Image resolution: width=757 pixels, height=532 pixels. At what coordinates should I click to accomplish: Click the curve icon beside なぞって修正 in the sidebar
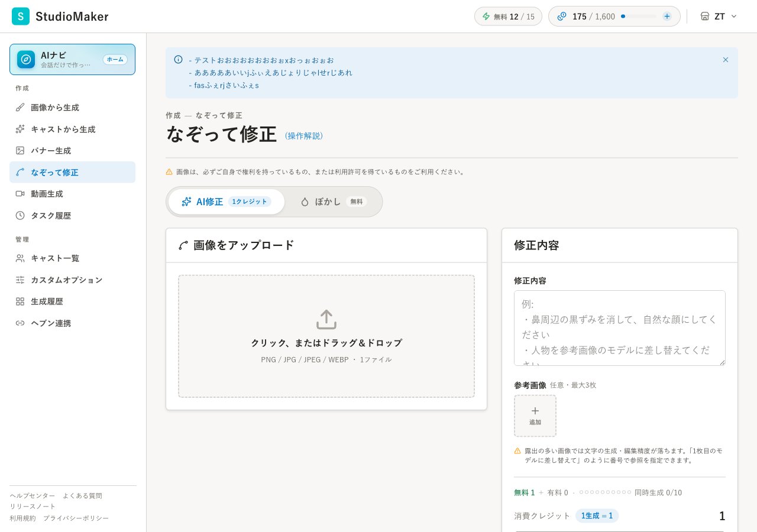(20, 172)
